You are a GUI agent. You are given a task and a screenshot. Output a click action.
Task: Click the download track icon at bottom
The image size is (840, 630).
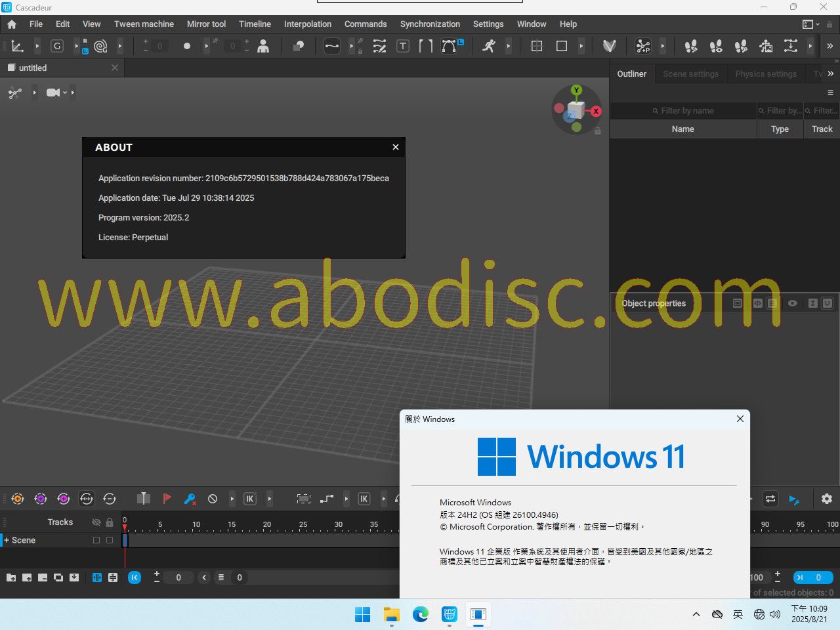coord(74,577)
